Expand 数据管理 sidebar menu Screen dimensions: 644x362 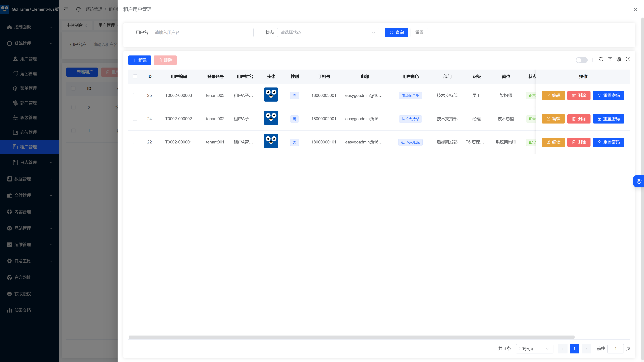(29, 179)
